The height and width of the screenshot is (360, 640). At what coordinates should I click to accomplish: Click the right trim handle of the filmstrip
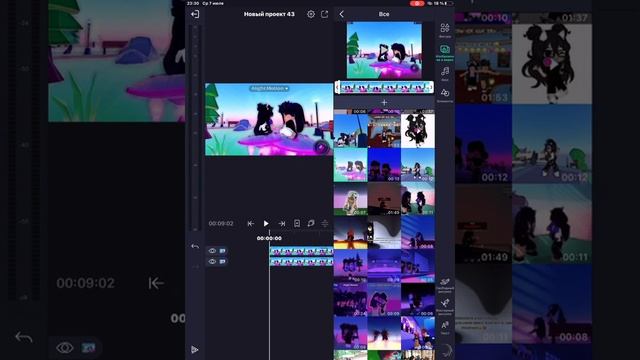click(x=431, y=87)
